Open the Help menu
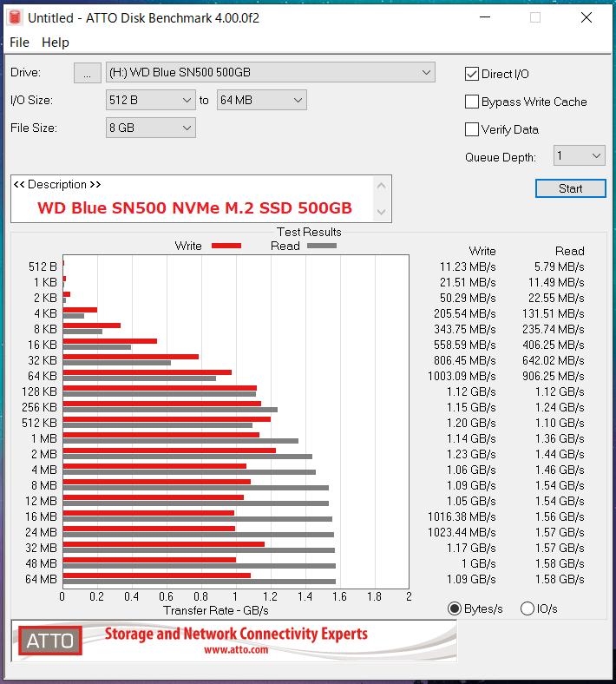Viewport: 616px width, 684px height. [56, 43]
